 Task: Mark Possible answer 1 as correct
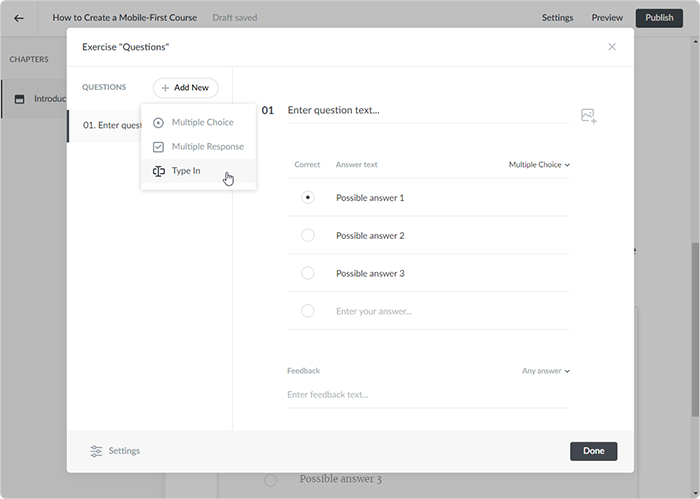(x=308, y=197)
